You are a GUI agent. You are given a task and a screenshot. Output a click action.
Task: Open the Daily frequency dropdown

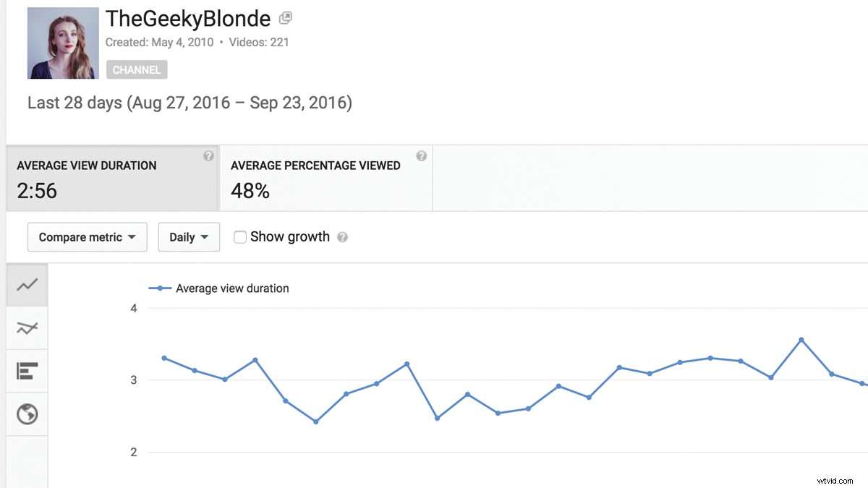point(189,236)
